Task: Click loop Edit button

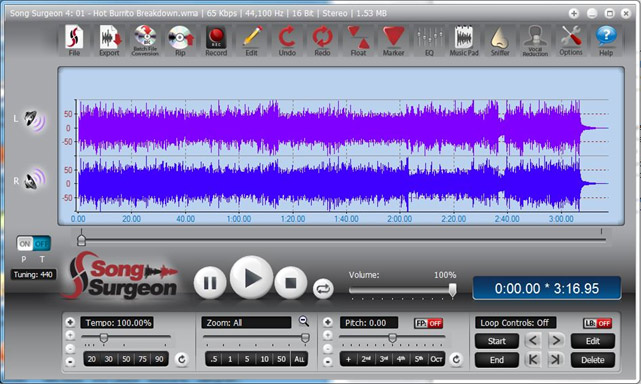Action: click(593, 341)
